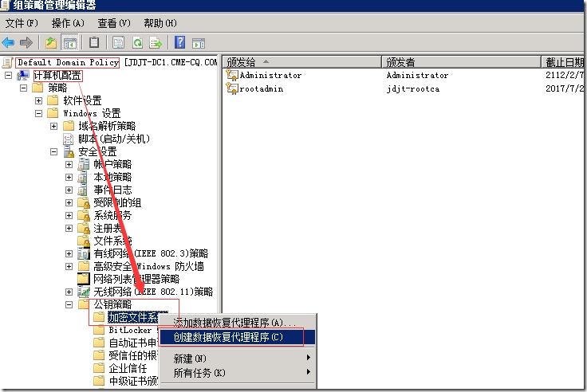Select the 文件系统 tree item

112,241
